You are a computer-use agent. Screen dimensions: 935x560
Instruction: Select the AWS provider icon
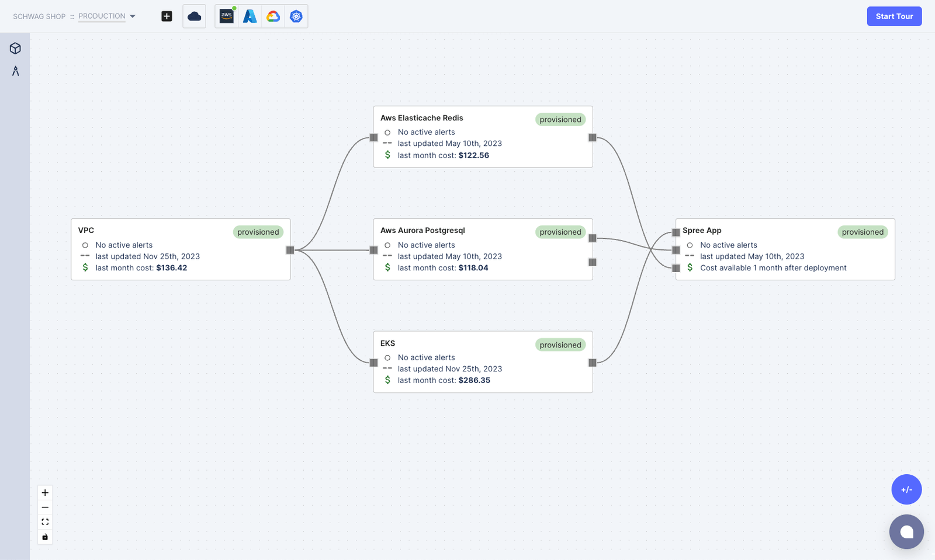click(227, 16)
